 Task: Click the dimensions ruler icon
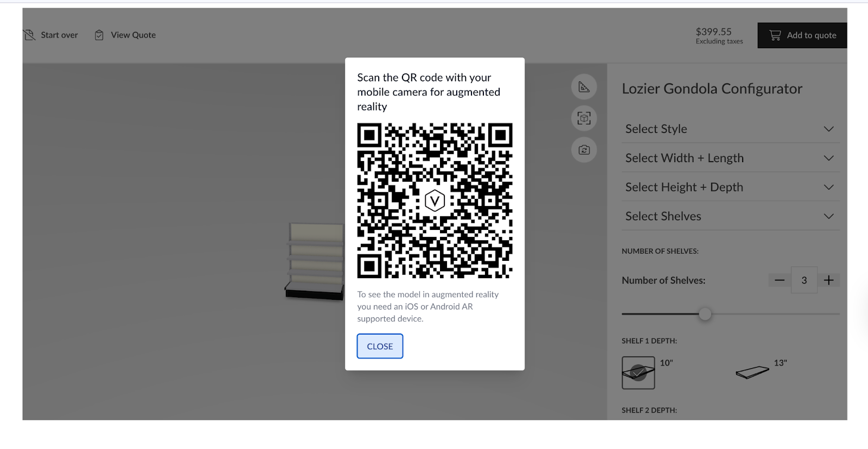coord(584,87)
